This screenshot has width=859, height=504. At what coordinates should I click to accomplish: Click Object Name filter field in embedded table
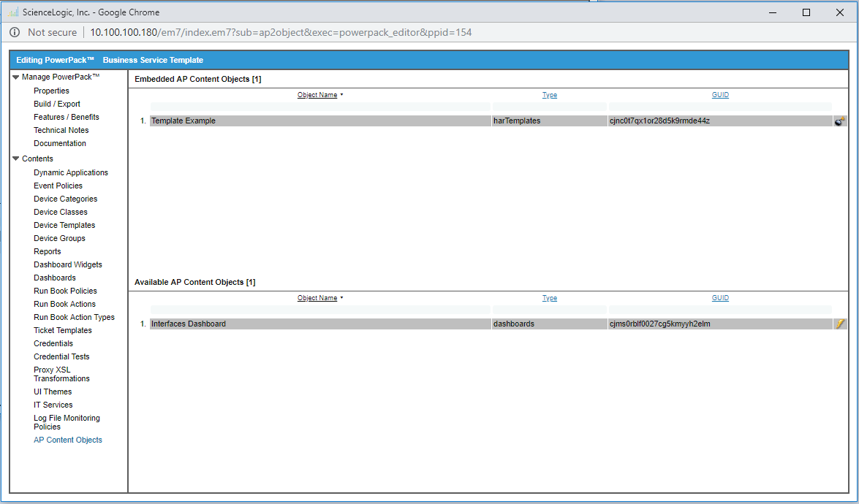(x=320, y=107)
